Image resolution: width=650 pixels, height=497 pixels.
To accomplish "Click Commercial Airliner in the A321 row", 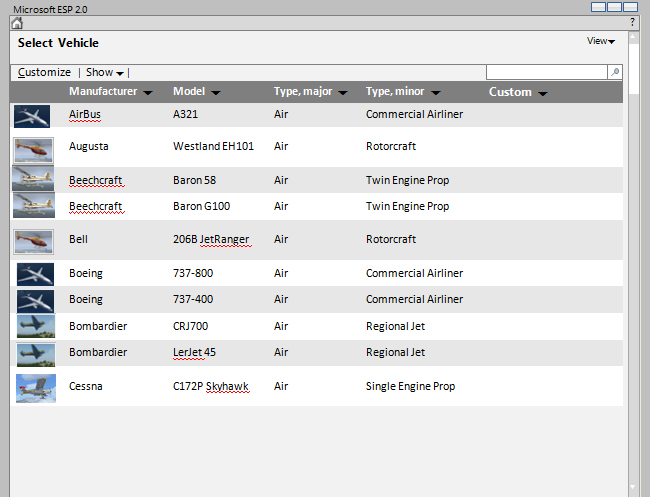I will point(414,114).
